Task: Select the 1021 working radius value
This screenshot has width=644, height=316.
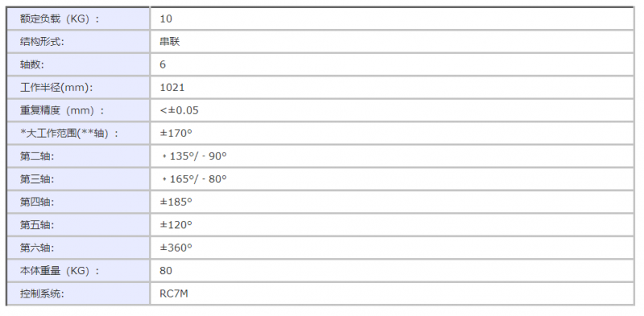Action: pyautogui.click(x=172, y=88)
